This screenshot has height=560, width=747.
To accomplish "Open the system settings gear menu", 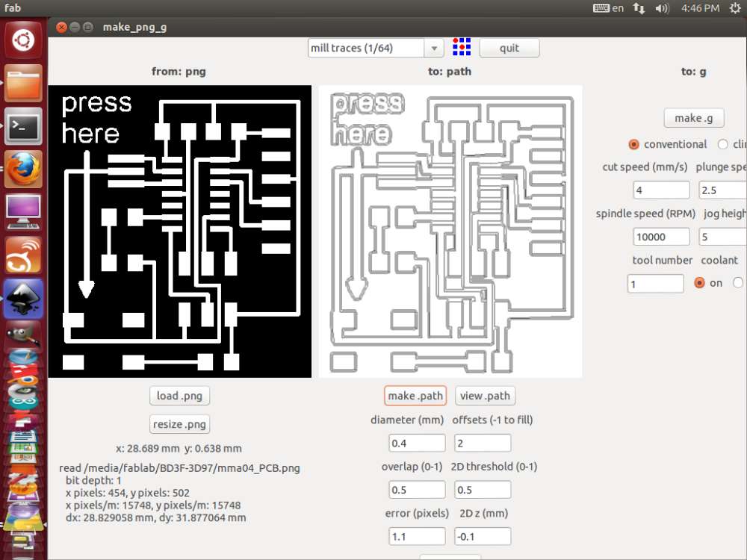I will (x=736, y=8).
